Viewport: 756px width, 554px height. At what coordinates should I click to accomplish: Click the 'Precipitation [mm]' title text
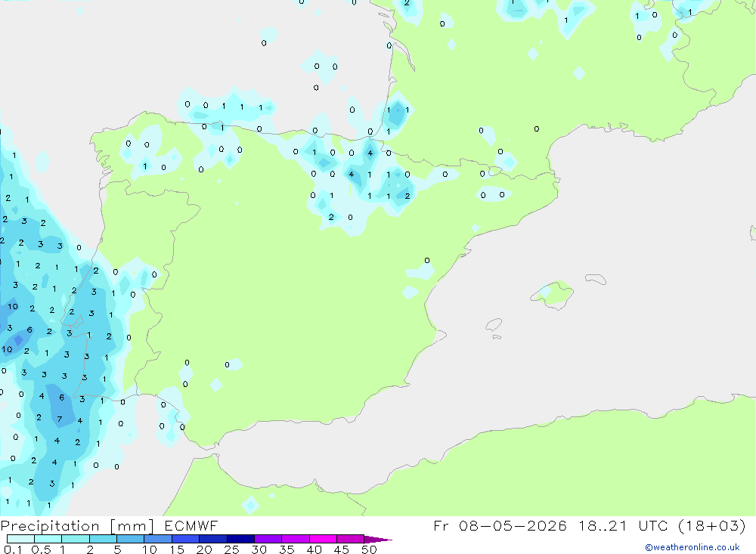click(x=77, y=526)
